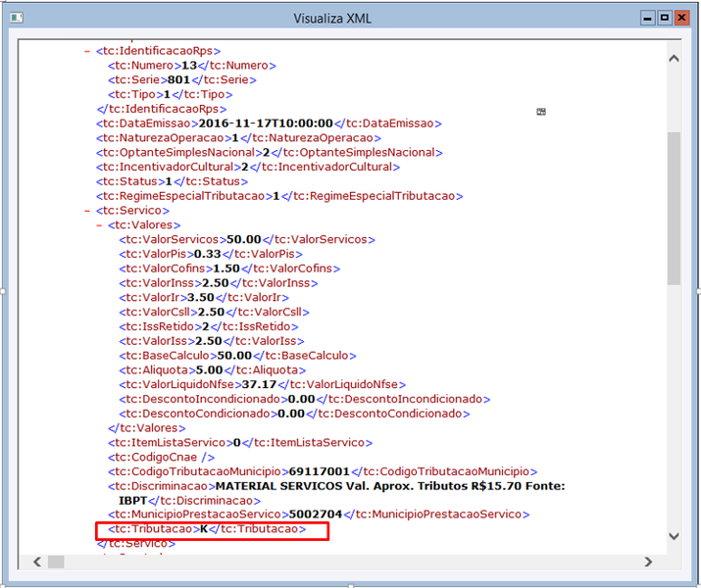701x588 pixels.
Task: Select the tc:Serie value 801
Action: pos(178,80)
